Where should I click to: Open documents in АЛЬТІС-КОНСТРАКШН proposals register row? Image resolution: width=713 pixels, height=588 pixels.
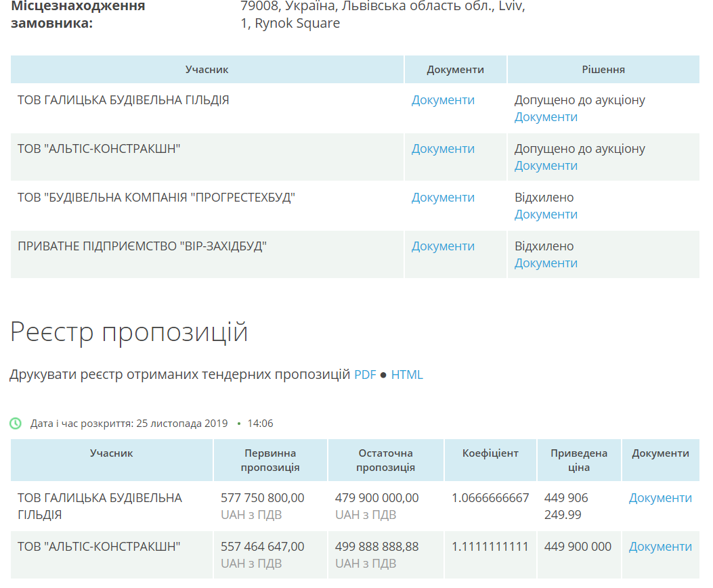coord(660,547)
